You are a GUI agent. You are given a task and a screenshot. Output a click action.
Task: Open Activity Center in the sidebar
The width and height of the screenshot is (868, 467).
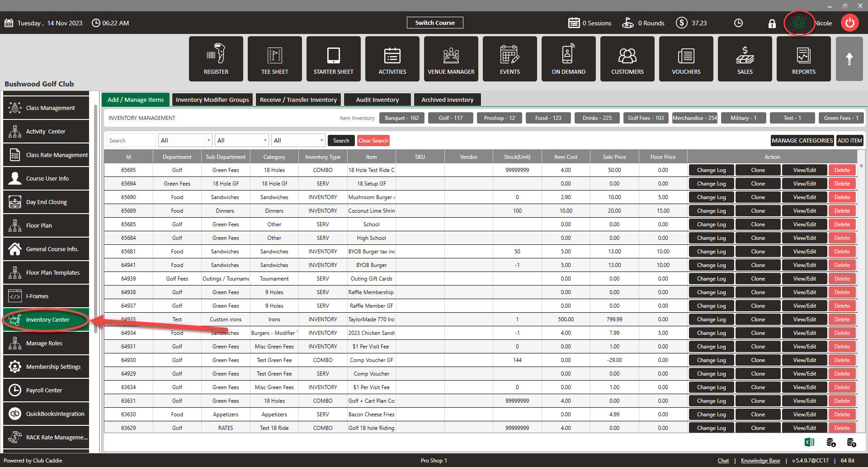[46, 131]
